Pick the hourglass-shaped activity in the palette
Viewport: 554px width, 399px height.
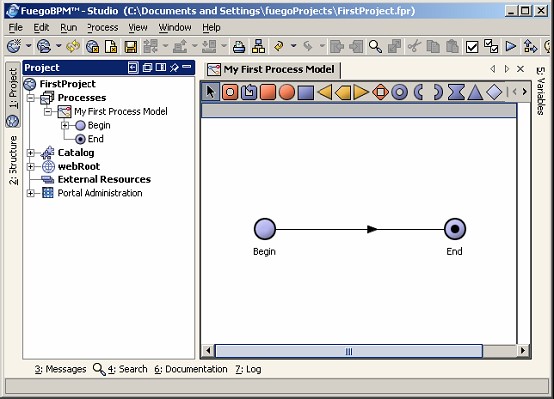click(456, 92)
